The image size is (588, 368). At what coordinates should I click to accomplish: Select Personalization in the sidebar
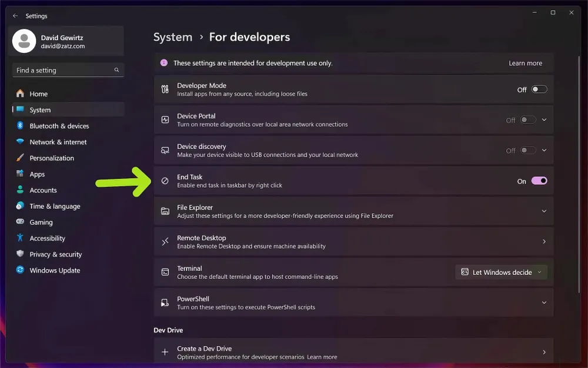51,158
